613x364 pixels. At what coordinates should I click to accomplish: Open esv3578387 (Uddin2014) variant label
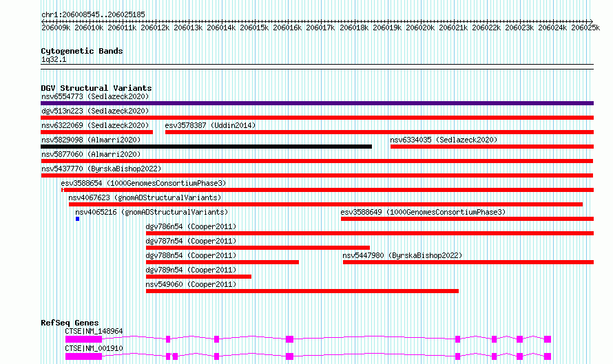pyautogui.click(x=210, y=125)
